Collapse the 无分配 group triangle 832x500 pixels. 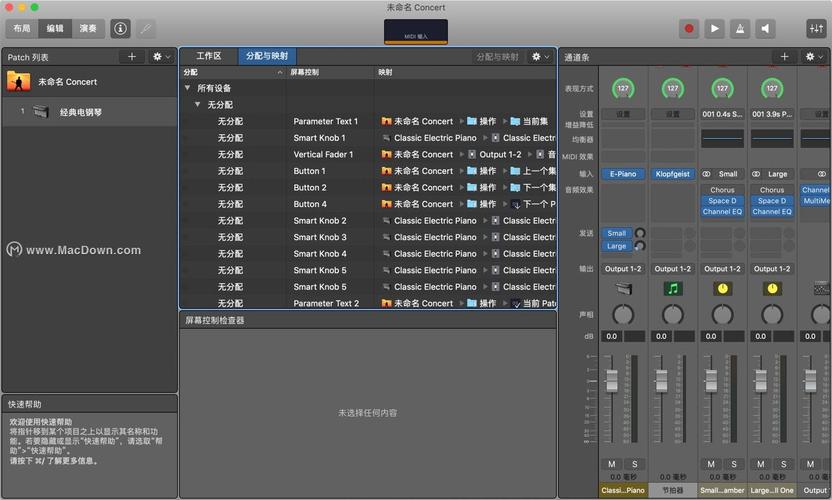pyautogui.click(x=198, y=104)
